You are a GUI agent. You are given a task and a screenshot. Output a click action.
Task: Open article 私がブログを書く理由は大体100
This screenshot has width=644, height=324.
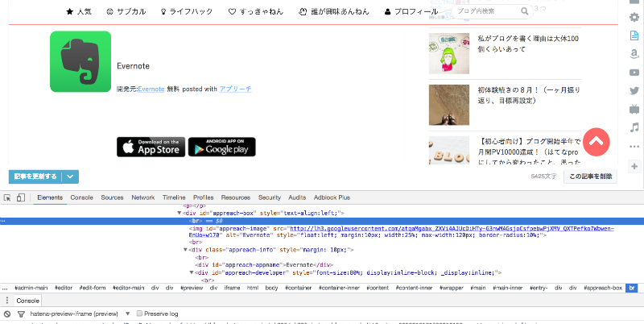(529, 44)
